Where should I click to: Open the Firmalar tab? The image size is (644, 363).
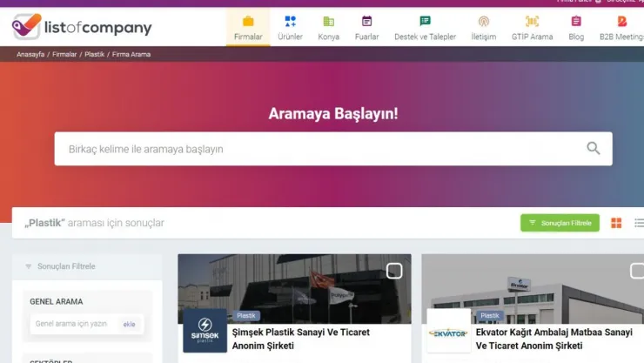pos(248,28)
